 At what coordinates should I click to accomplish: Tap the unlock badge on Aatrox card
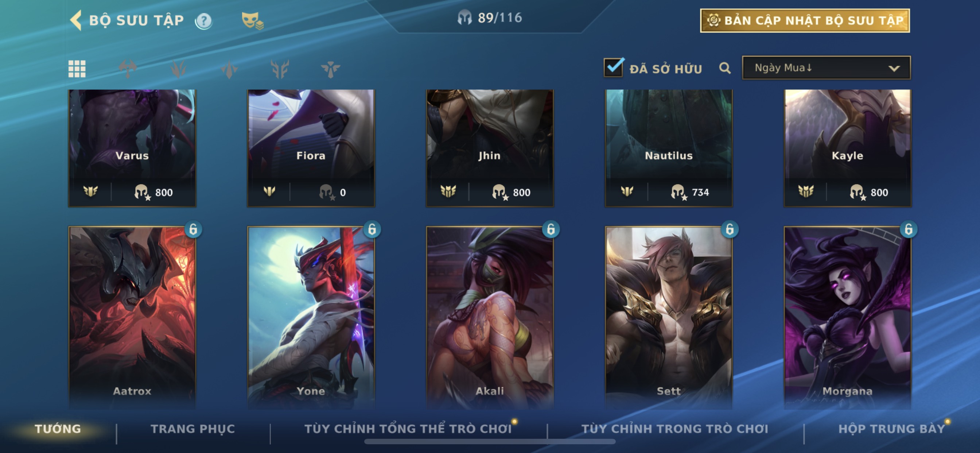pos(193,229)
